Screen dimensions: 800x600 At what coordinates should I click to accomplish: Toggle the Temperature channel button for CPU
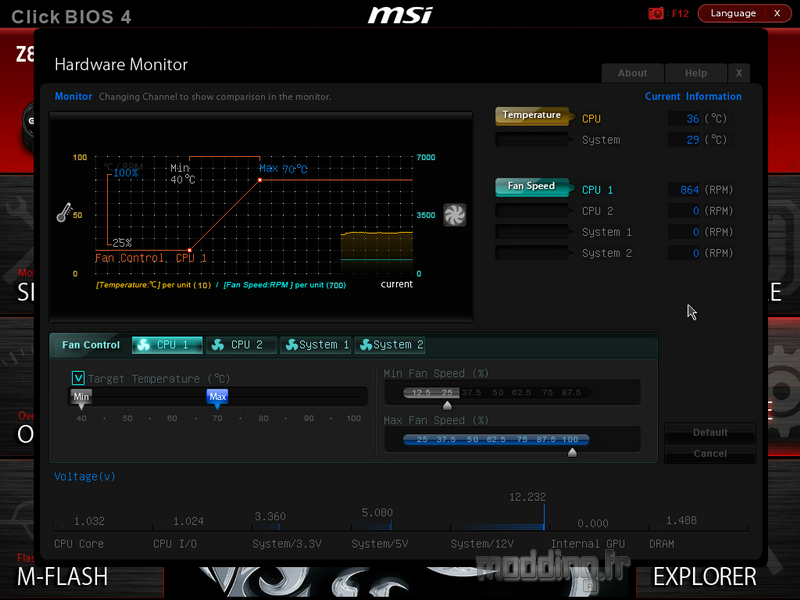click(532, 116)
